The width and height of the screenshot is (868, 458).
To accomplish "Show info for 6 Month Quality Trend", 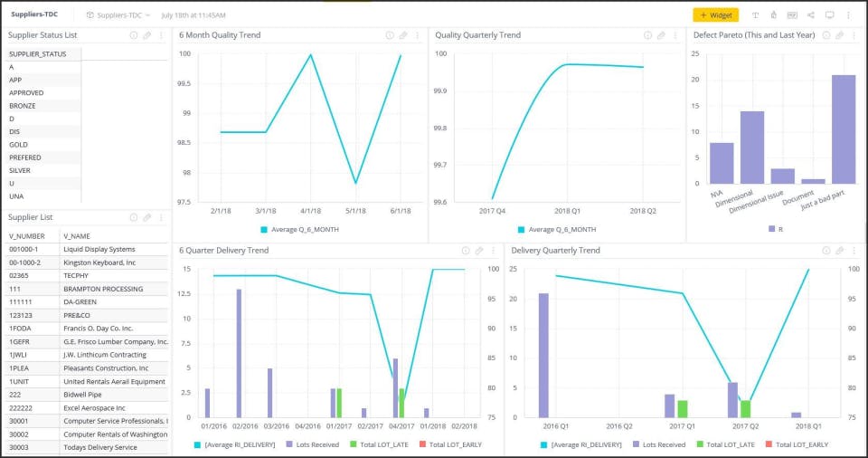I will click(x=390, y=35).
